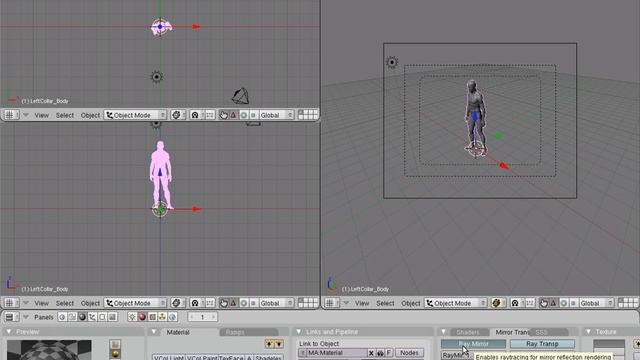The height and width of the screenshot is (360, 640).
Task: Click the material preview checkered sphere
Action: [x=49, y=350]
